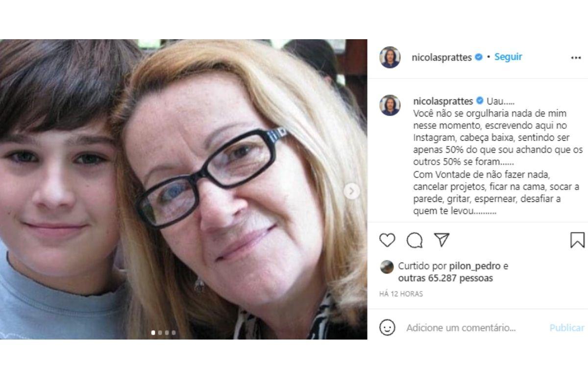Go to next photo with carousel arrow
Screen dimensions: 588x392
click(x=351, y=191)
